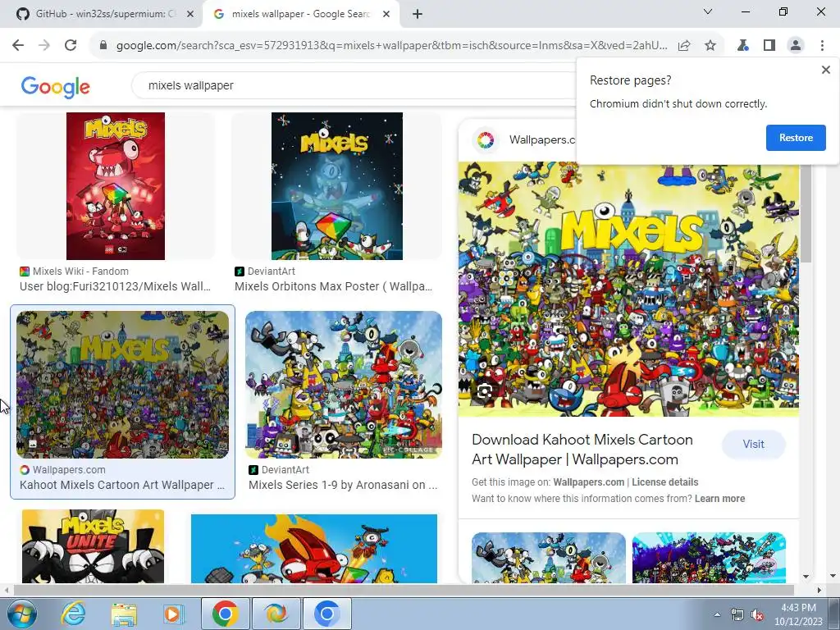Open Download Kahoot Mixels Cartoon Art title
Image resolution: width=840 pixels, height=630 pixels.
click(x=582, y=450)
